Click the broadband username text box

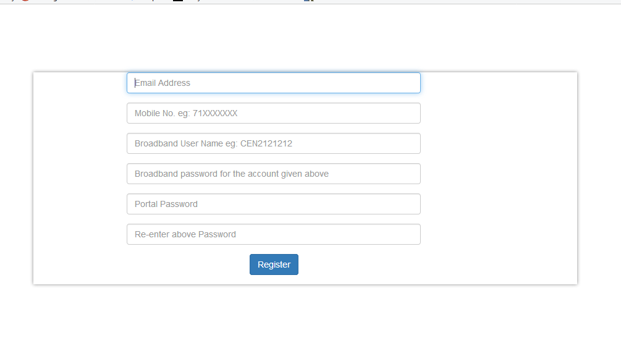tap(273, 143)
